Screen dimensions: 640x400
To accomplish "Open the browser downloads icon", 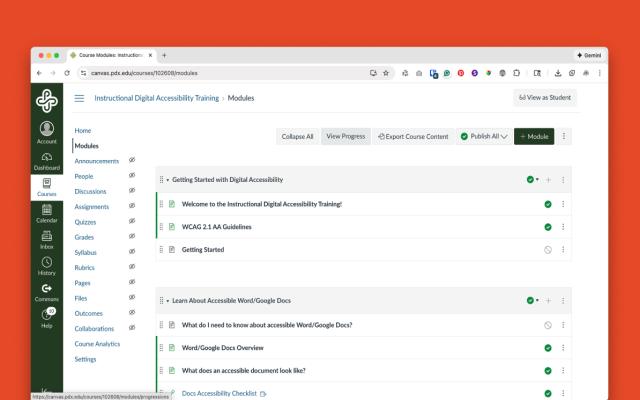I will 558,73.
